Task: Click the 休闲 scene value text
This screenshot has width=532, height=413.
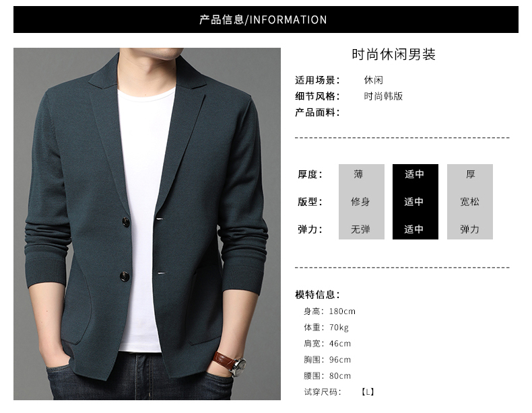Action: pyautogui.click(x=374, y=80)
